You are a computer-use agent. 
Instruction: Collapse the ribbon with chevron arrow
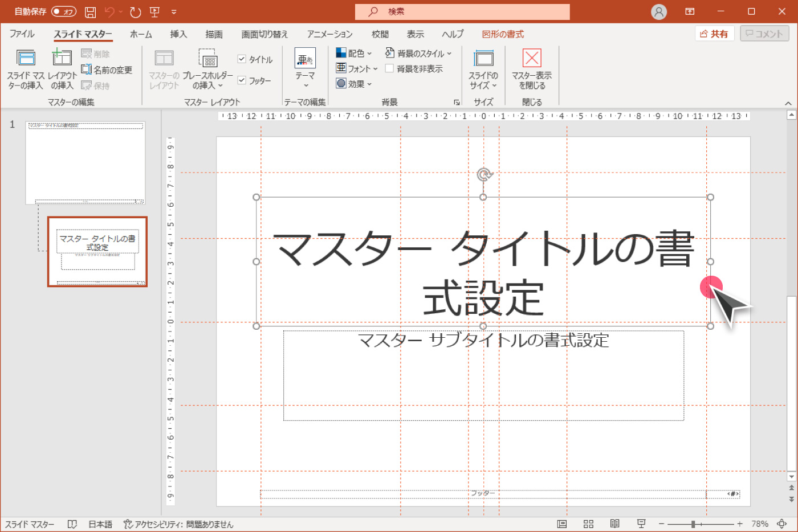click(788, 103)
